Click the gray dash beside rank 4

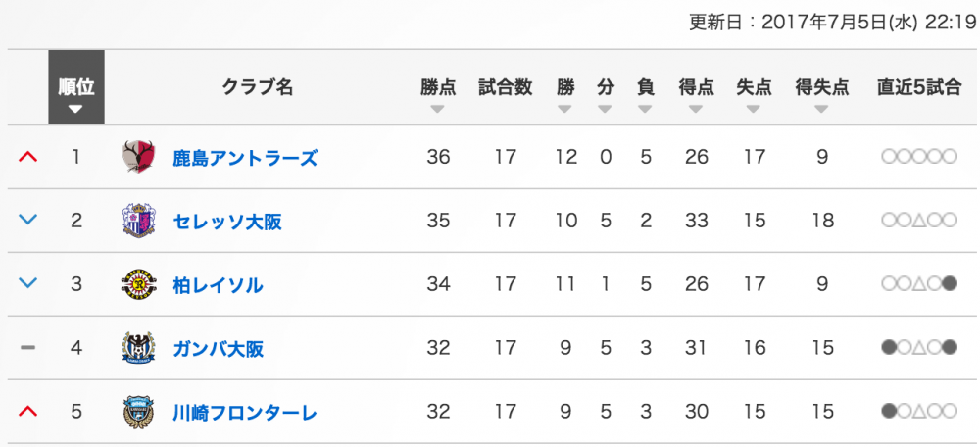(28, 348)
